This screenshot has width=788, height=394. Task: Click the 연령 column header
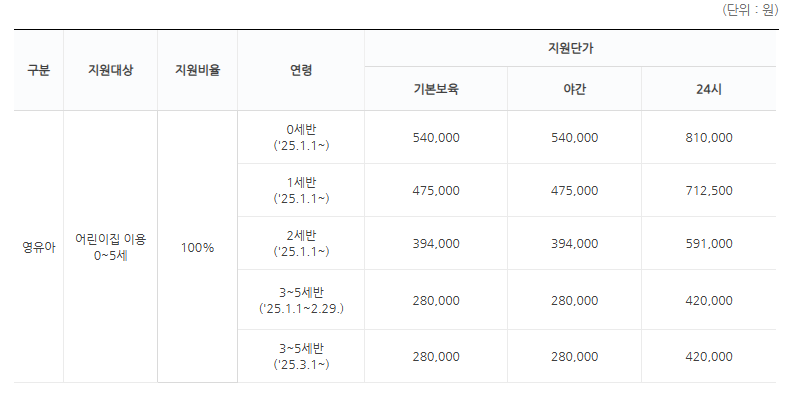(301, 70)
